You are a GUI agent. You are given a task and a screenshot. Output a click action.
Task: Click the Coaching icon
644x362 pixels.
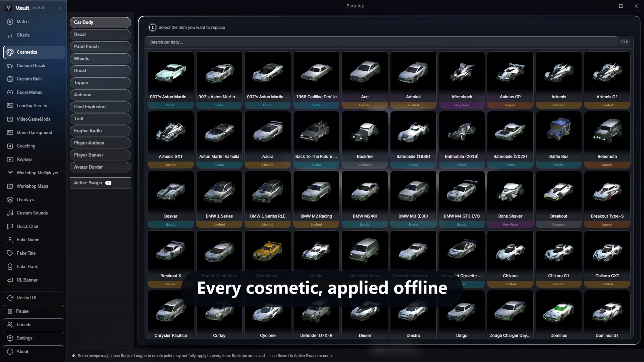coord(10,146)
